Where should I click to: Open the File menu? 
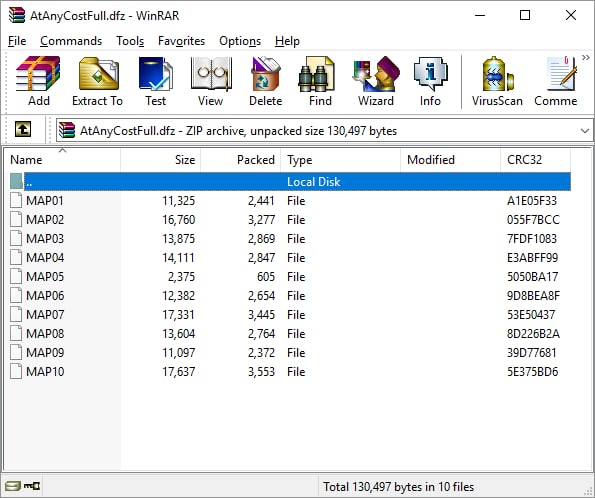(17, 41)
